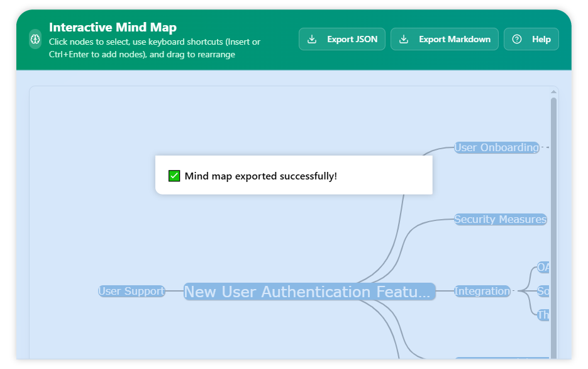Select the Security Measures node
The image size is (588, 369).
coord(500,220)
